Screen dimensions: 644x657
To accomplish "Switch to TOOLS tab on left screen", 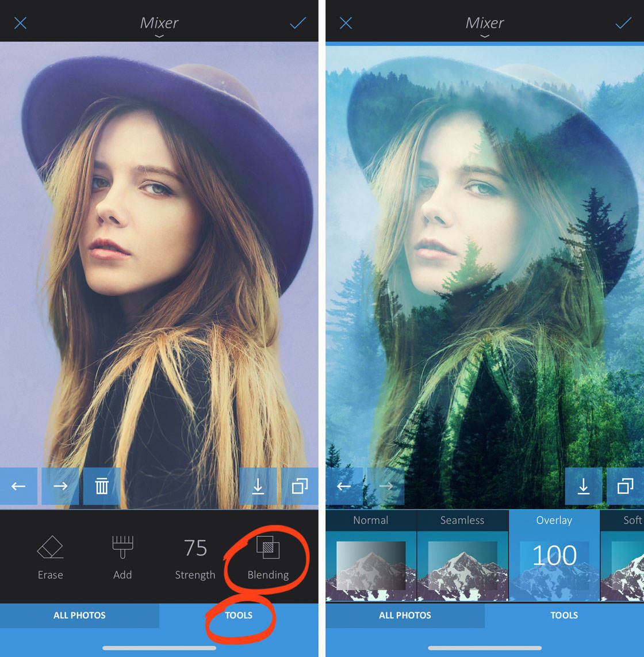I will pos(239,615).
